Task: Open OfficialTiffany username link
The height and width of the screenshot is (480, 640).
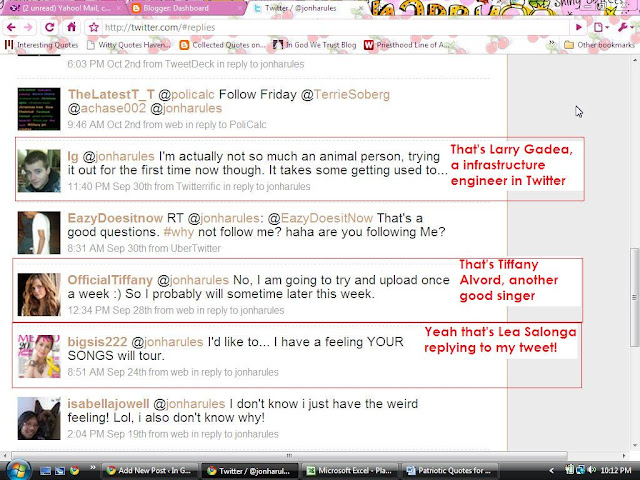Action: coord(110,280)
